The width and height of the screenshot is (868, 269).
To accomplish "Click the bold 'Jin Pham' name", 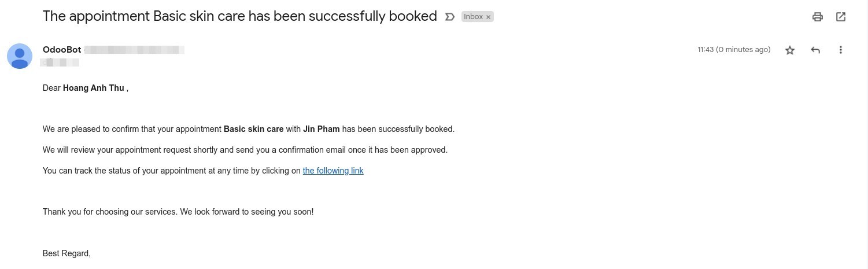I will pyautogui.click(x=321, y=129).
